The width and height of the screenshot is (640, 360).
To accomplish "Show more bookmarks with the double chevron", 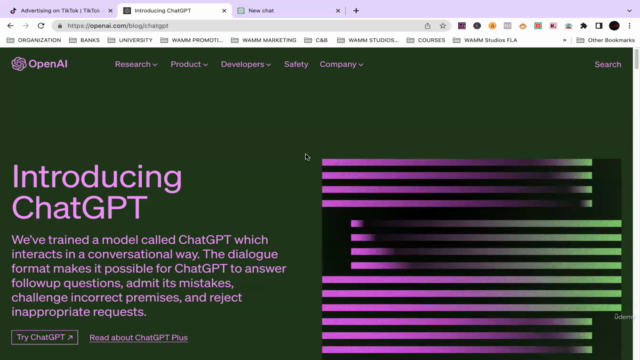I will tap(564, 40).
